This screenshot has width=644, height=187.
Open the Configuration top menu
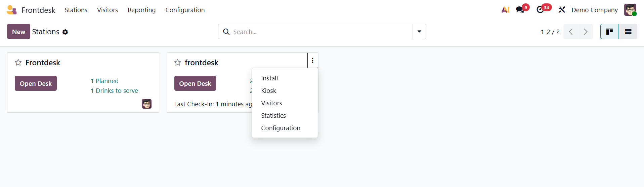point(185,10)
